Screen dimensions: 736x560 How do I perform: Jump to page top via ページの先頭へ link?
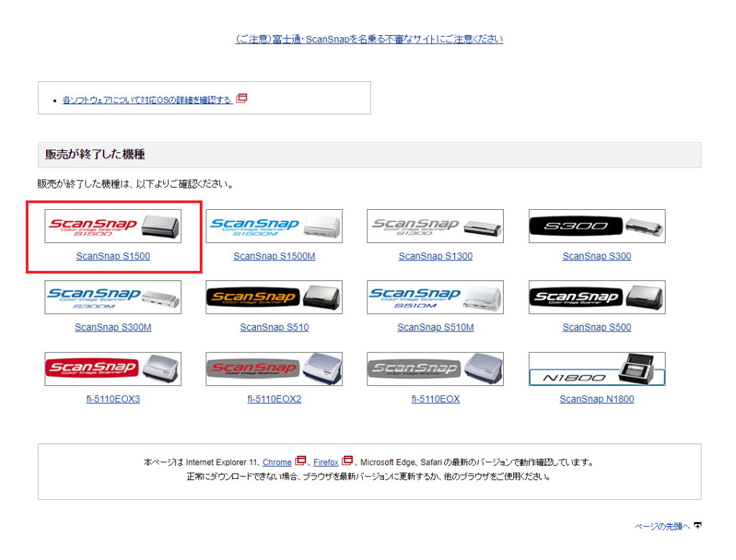click(x=662, y=527)
